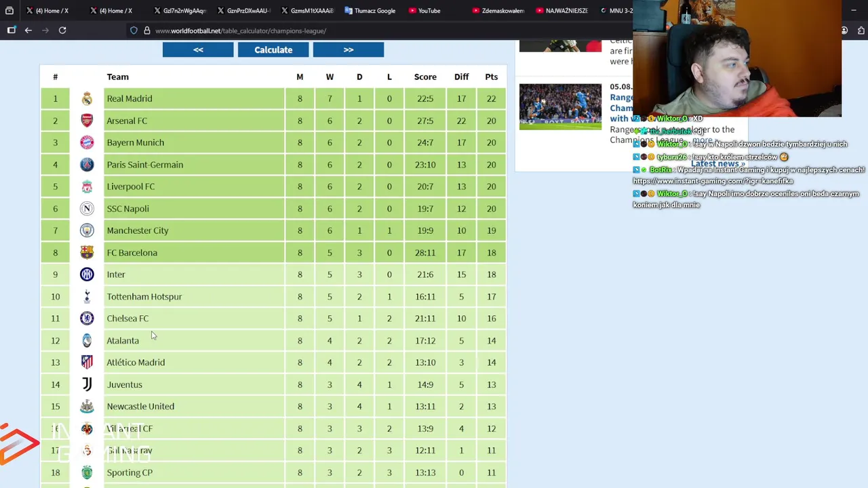Click the FC Barcelona club crest
This screenshot has width=868, height=488.
click(87, 253)
